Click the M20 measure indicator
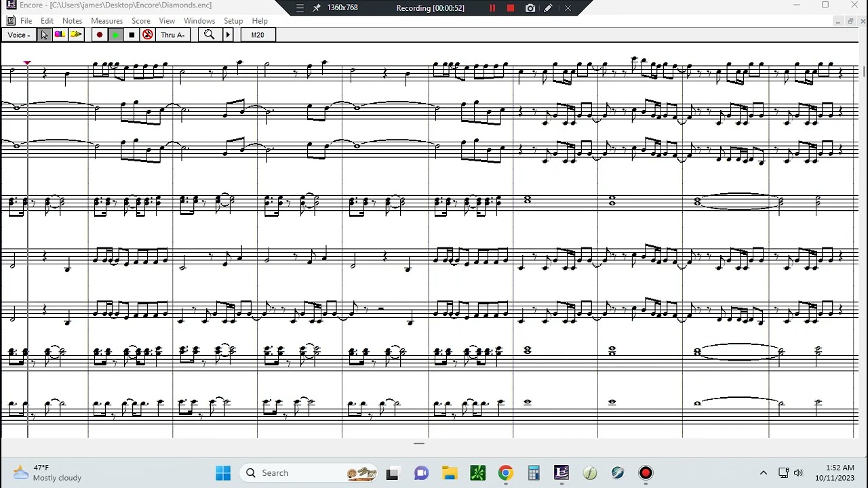The width and height of the screenshot is (868, 488). tap(258, 35)
